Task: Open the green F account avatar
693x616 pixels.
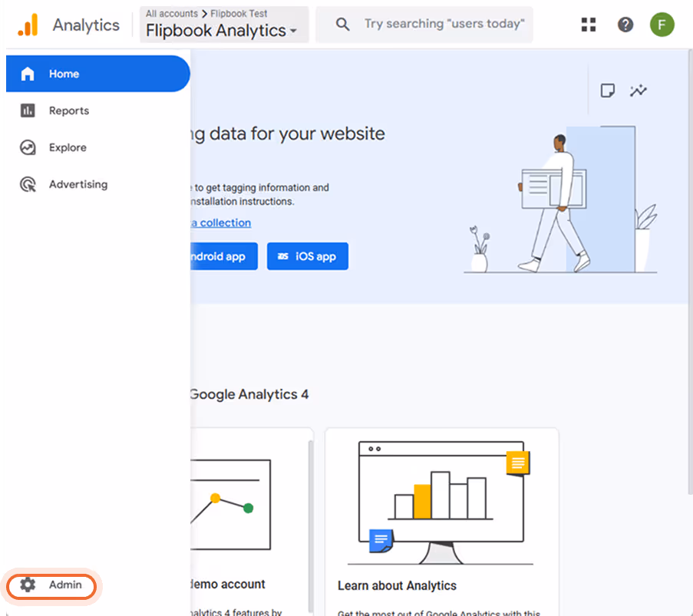Action: coord(662,25)
